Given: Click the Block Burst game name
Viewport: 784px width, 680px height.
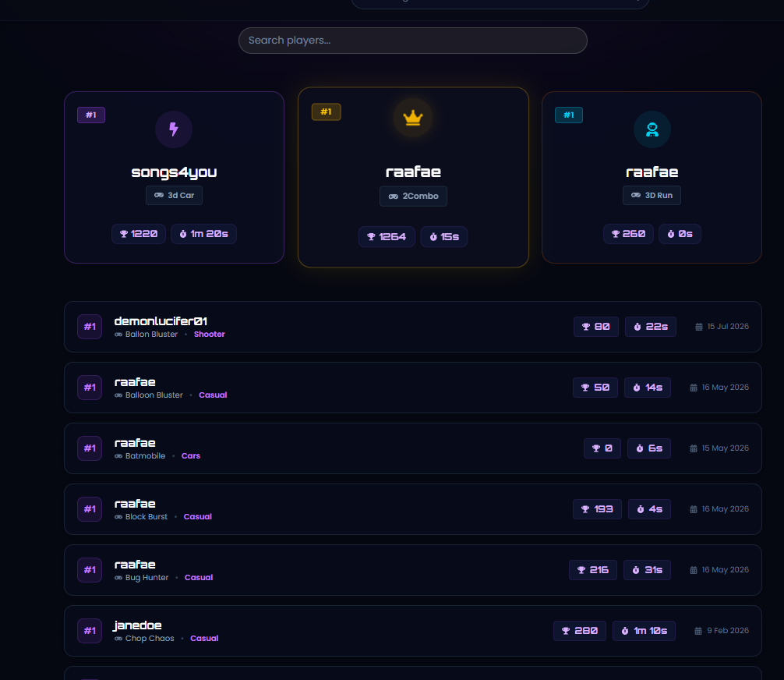Looking at the screenshot, I should (x=147, y=517).
